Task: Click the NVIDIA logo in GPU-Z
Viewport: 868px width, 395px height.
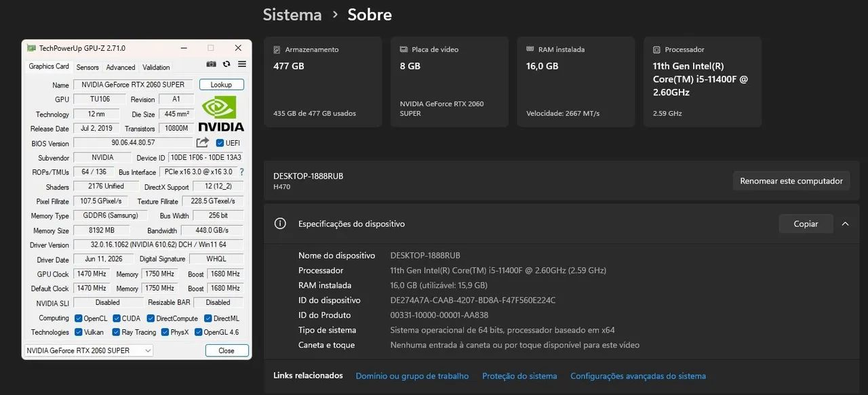Action: (220, 113)
